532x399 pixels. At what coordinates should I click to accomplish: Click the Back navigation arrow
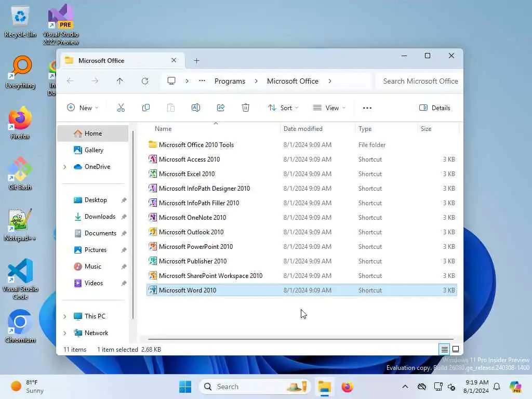70,81
